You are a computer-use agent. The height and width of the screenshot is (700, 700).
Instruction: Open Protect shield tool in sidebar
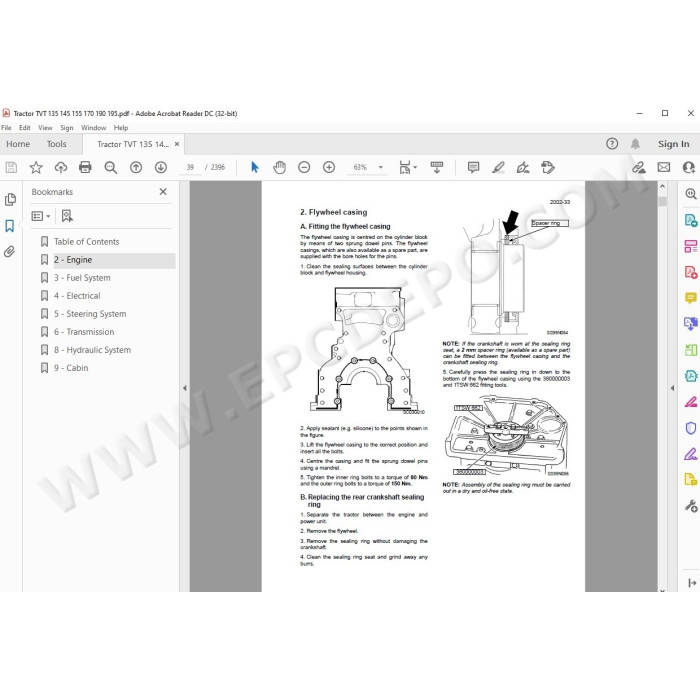click(691, 428)
